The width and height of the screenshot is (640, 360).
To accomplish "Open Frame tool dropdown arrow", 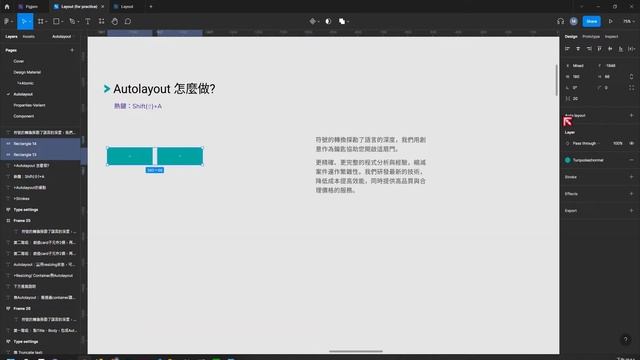I will pyautogui.click(x=47, y=22).
